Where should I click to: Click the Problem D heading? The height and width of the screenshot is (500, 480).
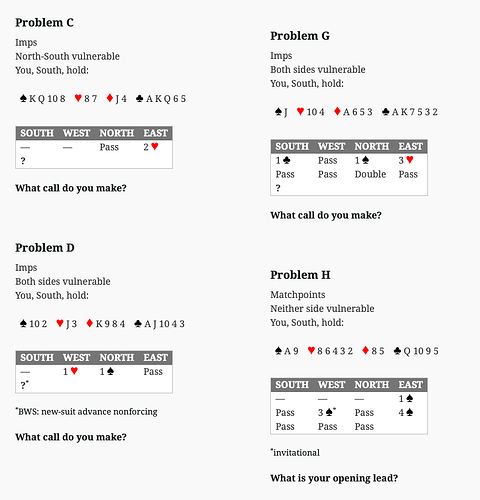pos(45,248)
